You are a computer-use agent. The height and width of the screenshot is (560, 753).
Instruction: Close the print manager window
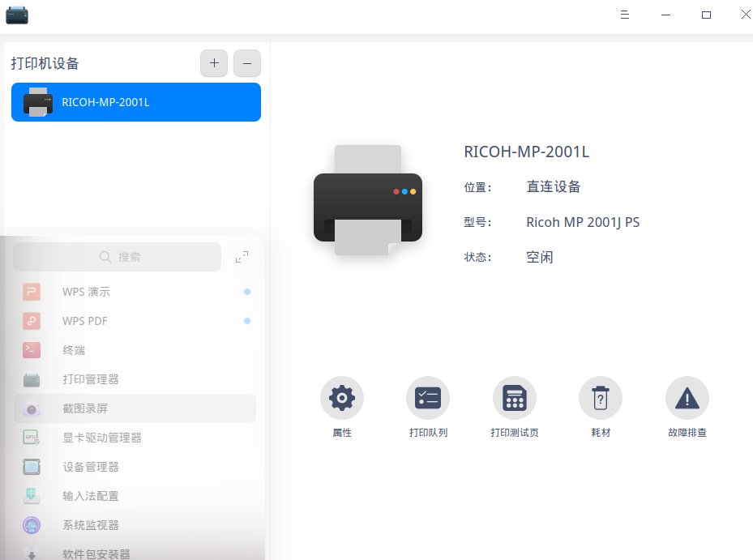click(x=746, y=15)
